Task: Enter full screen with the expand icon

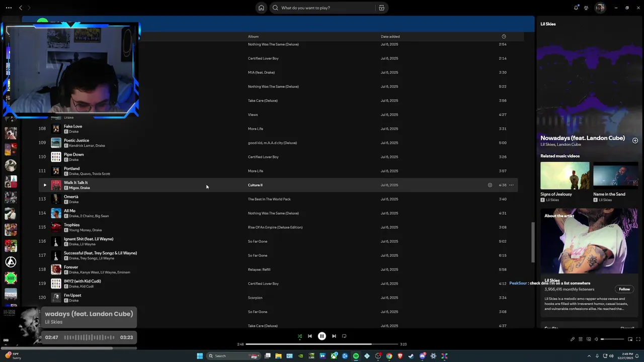Action: tap(638, 339)
